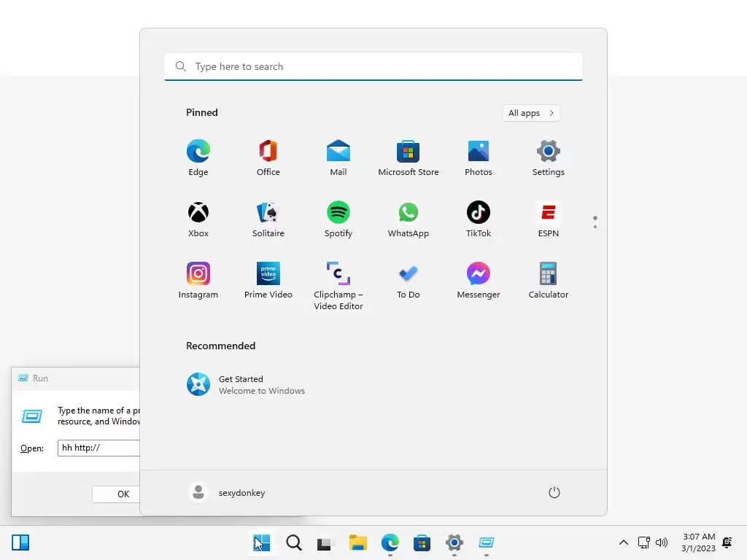Click the Open field in Run dialog
The width and height of the screenshot is (747, 560).
(x=98, y=448)
